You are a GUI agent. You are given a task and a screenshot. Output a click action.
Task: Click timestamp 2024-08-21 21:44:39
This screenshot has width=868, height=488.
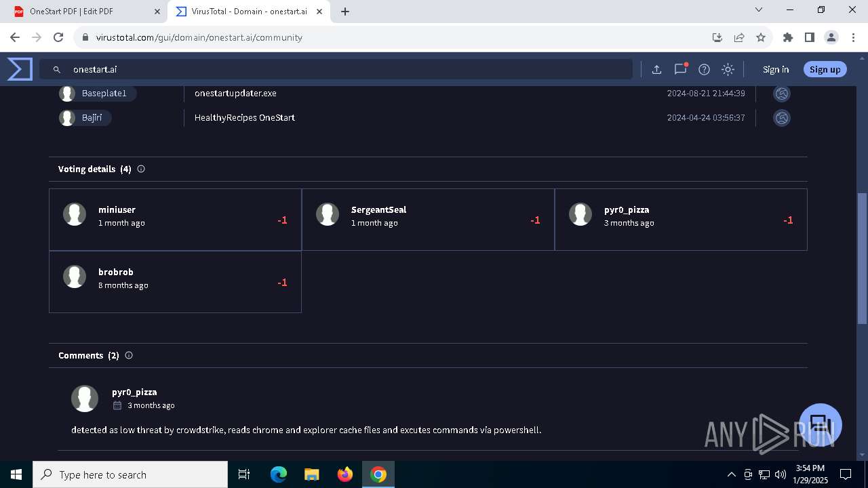(x=706, y=94)
